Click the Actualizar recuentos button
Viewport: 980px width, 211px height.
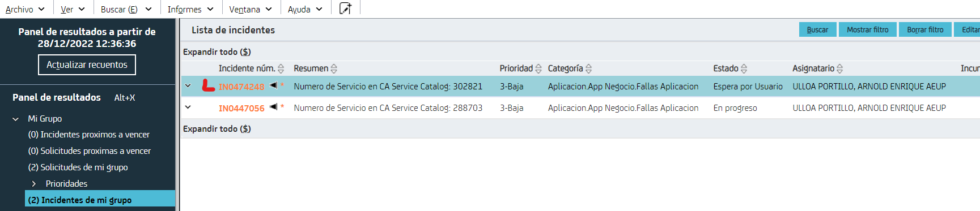(x=87, y=64)
